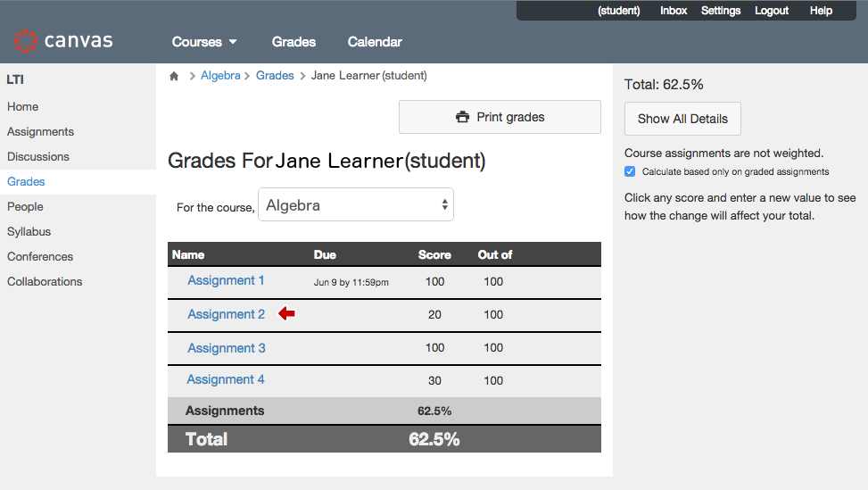
Task: Open the Courses dropdown menu
Action: coord(204,42)
